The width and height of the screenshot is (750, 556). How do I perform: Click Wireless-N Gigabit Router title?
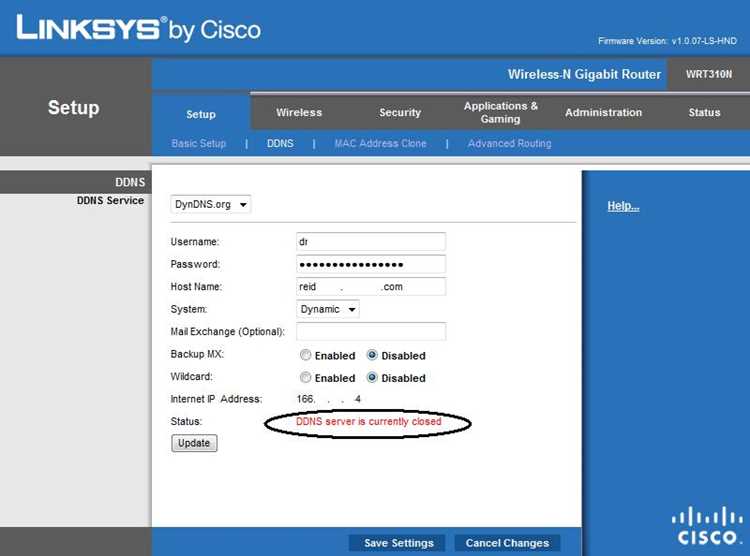pos(584,74)
